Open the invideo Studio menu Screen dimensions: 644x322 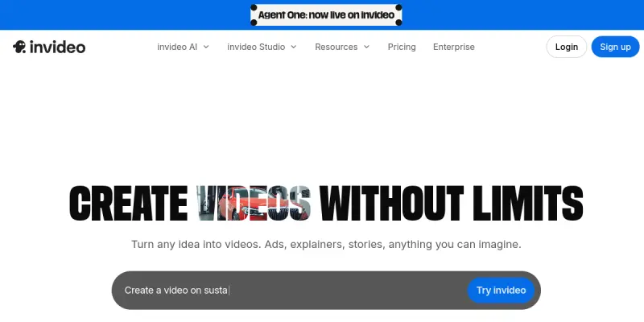256,47
